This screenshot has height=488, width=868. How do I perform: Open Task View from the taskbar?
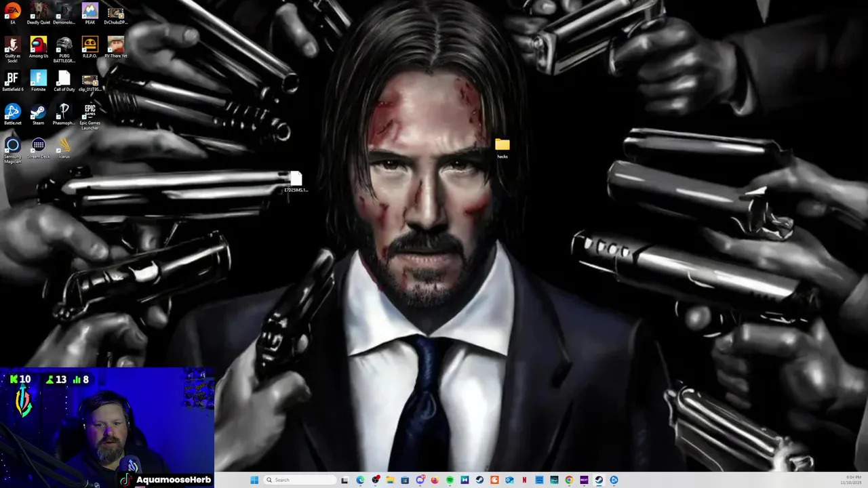344,480
